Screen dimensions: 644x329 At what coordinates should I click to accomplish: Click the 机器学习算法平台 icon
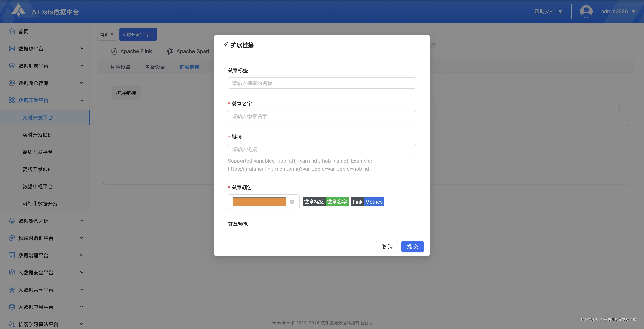point(12,324)
